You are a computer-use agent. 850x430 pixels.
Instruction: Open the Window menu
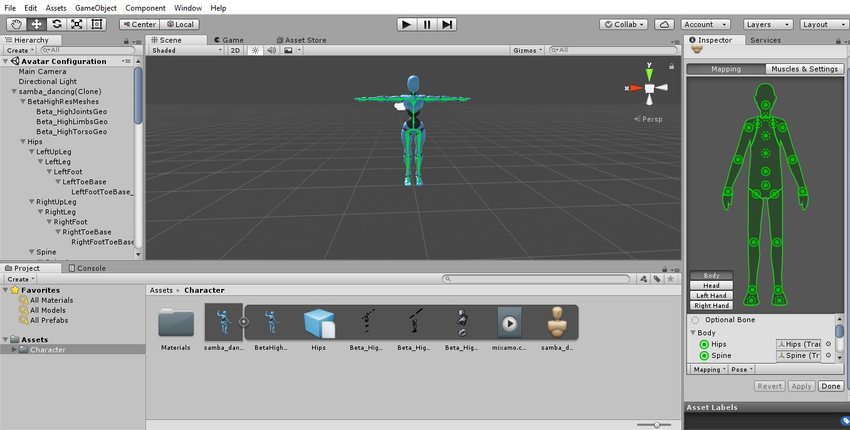click(188, 8)
